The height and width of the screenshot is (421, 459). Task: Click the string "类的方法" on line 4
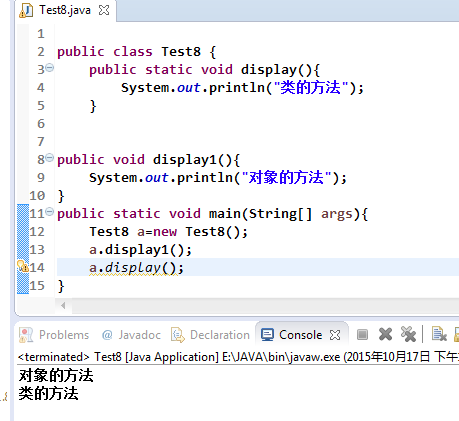[311, 88]
